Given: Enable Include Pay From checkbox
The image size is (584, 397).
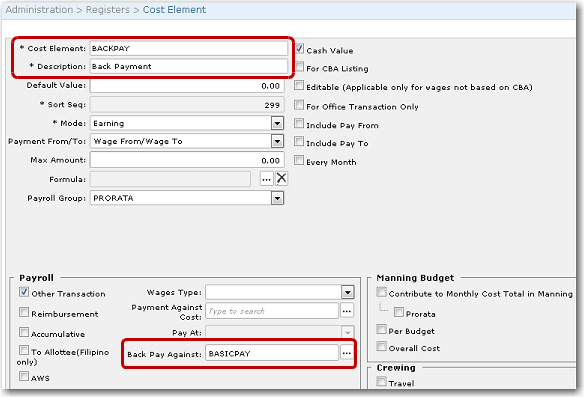Looking at the screenshot, I should 299,123.
